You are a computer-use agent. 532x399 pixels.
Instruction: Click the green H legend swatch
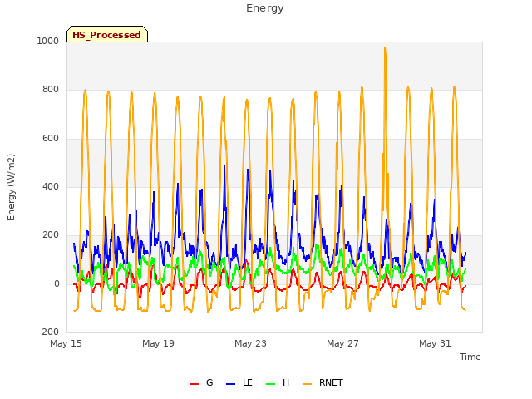pyautogui.click(x=271, y=384)
